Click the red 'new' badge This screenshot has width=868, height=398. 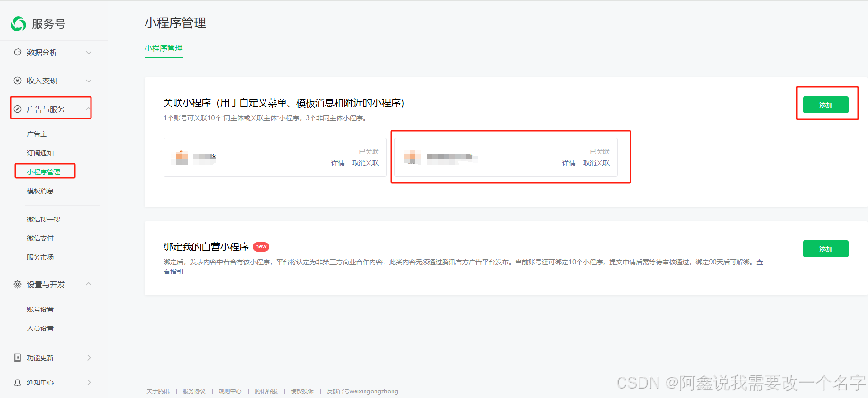click(x=261, y=247)
